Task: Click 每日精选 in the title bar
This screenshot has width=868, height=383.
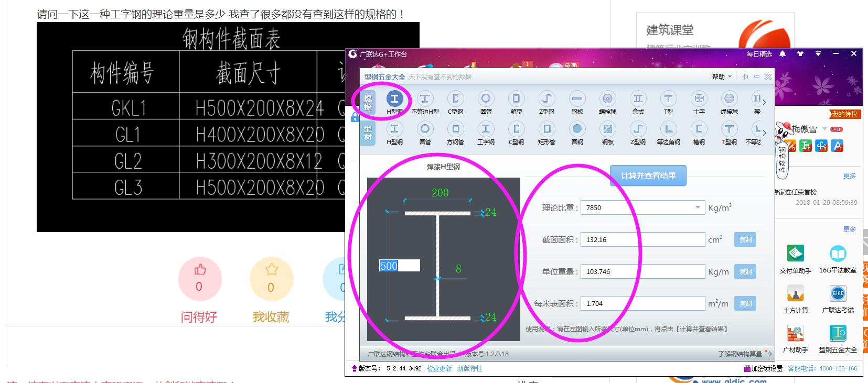Action: (x=759, y=54)
